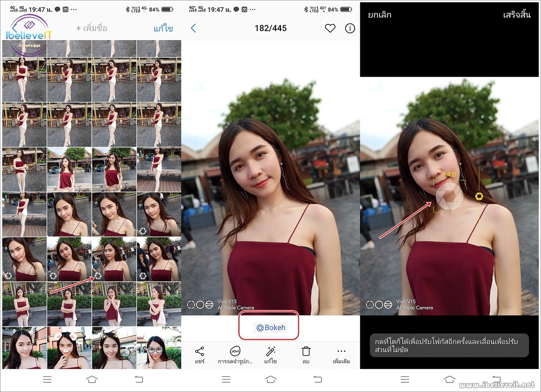Tap the heart favorite icon
The width and height of the screenshot is (541, 392).
tap(330, 28)
